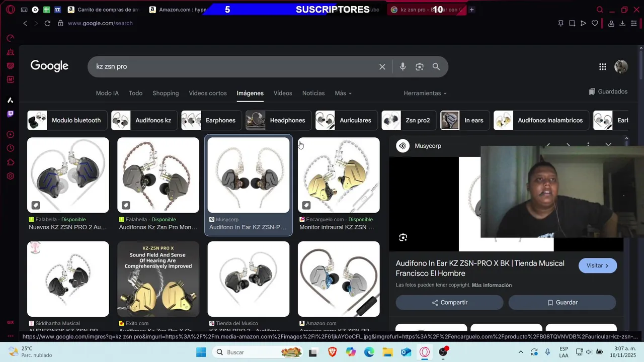Image resolution: width=644 pixels, height=362 pixels.
Task: Switch to the Shopping tab
Action: coord(166,93)
